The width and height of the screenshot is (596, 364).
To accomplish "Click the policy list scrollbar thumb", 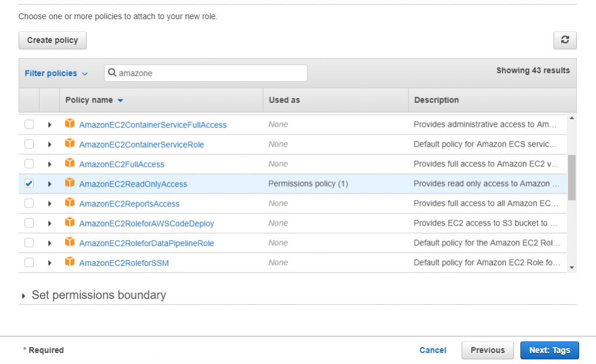I will pos(572,177).
